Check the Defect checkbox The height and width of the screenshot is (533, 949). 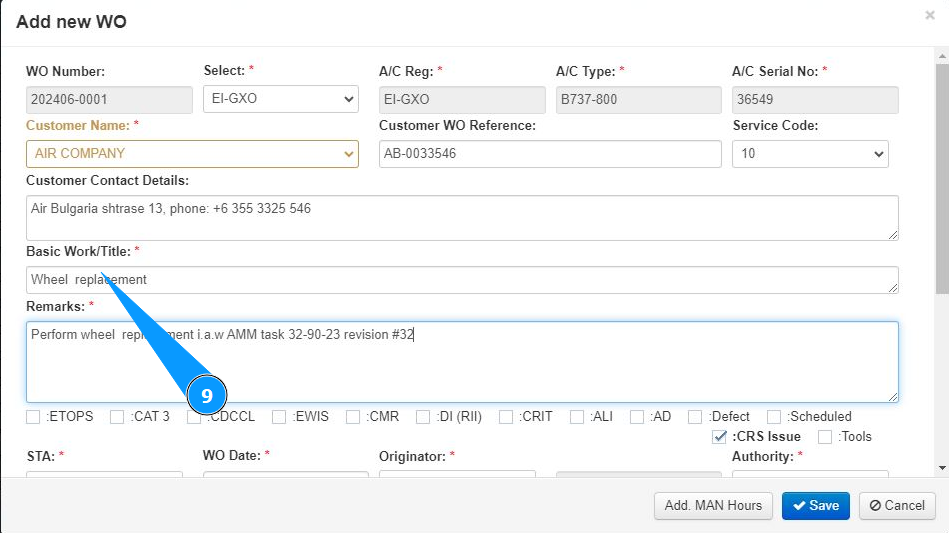point(695,417)
